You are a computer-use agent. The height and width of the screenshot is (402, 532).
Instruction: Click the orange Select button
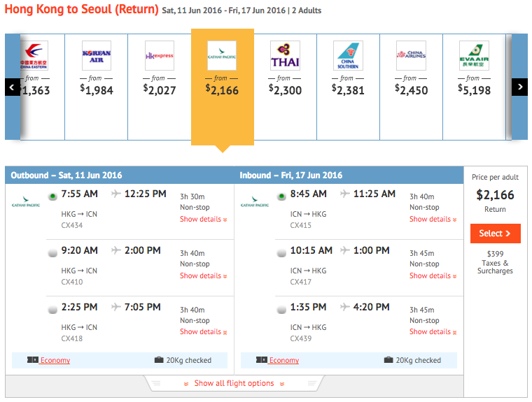[x=496, y=234]
